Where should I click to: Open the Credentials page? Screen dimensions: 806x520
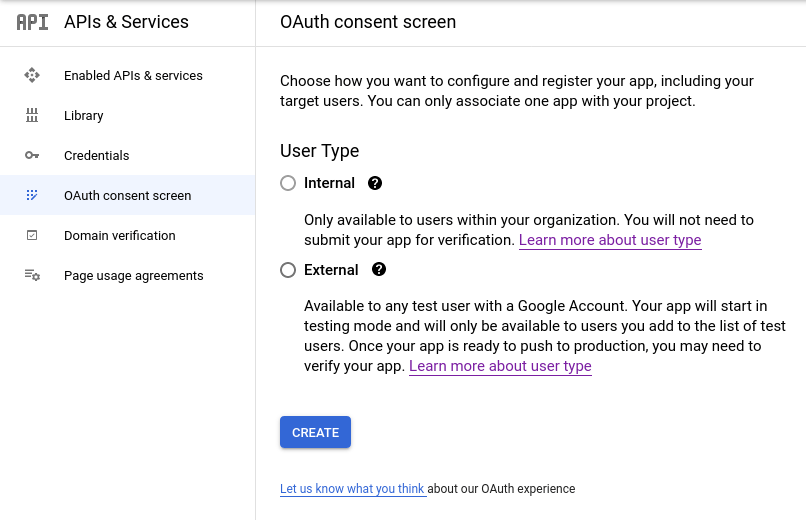[96, 155]
